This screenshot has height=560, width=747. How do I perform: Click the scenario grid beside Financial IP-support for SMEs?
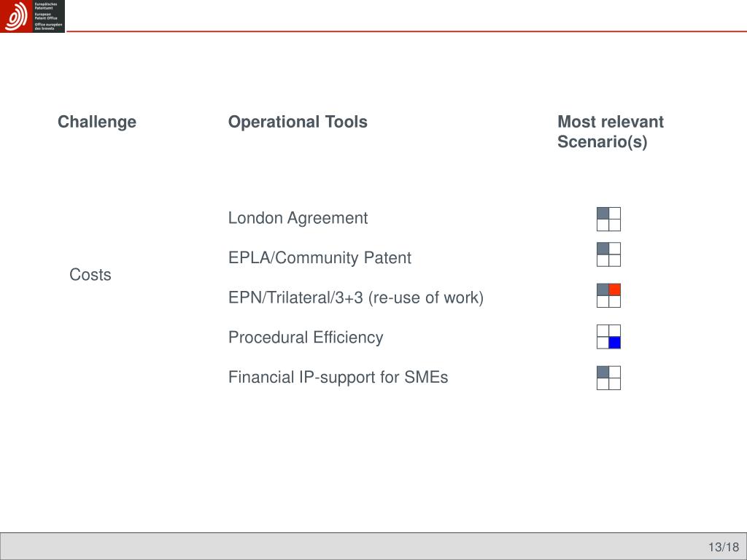pos(608,378)
